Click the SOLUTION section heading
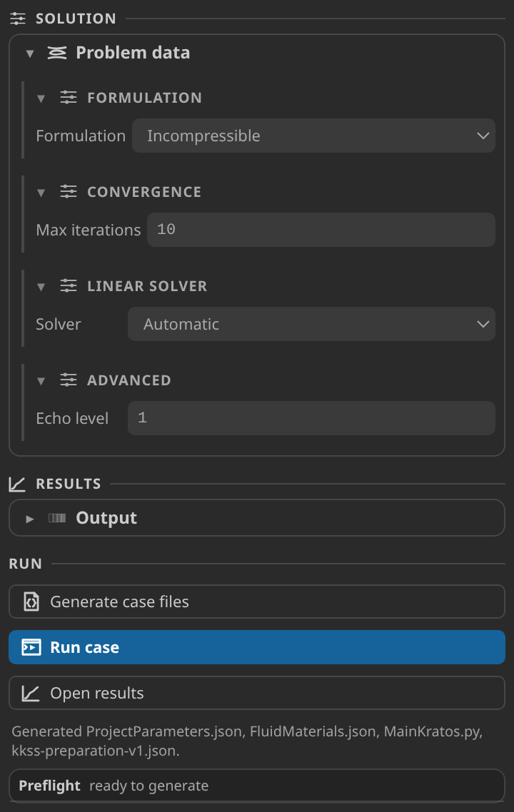 (x=76, y=19)
